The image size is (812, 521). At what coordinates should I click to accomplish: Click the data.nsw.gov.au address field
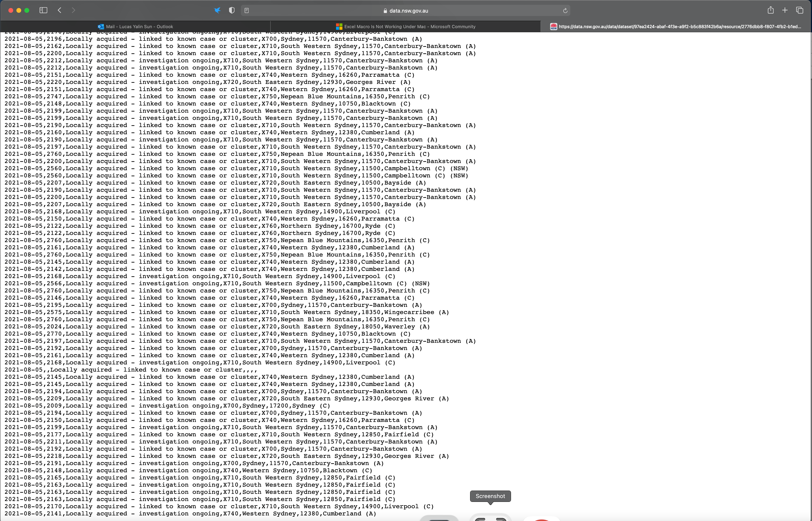click(408, 10)
